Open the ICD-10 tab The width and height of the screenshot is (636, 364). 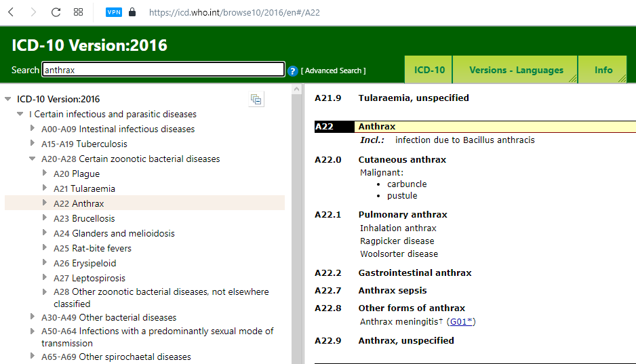tap(429, 70)
